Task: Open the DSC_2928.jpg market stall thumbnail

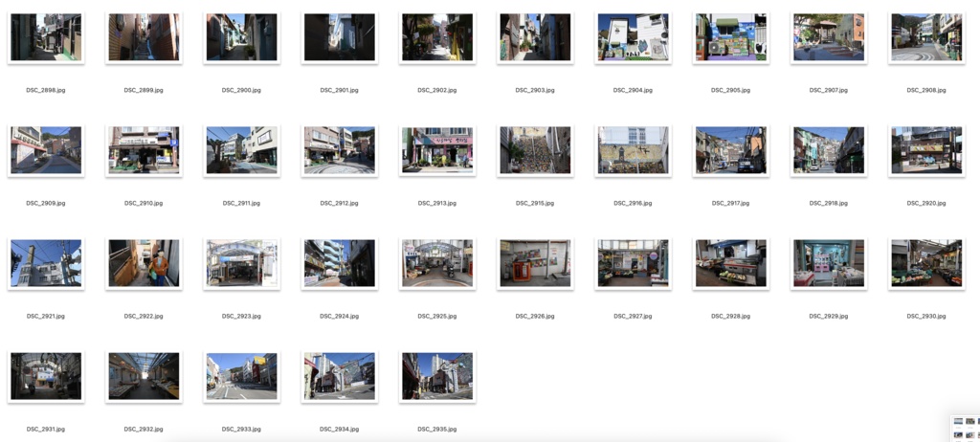Action: pyautogui.click(x=730, y=263)
